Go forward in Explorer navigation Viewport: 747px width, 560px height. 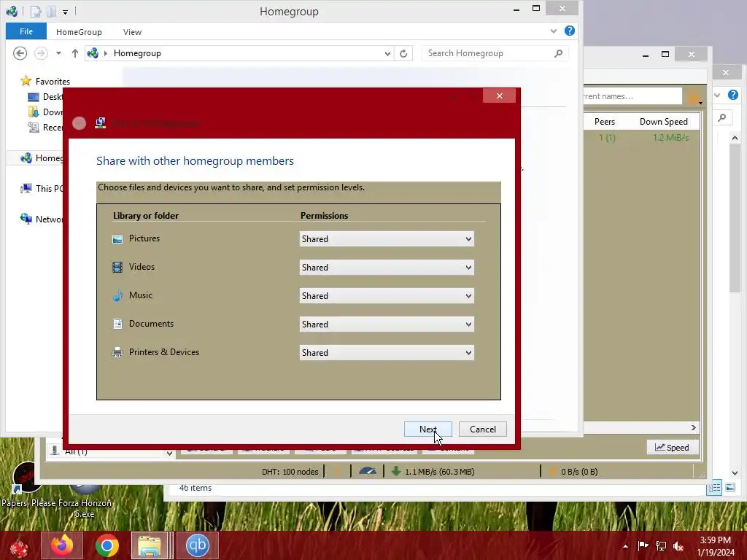[42, 52]
